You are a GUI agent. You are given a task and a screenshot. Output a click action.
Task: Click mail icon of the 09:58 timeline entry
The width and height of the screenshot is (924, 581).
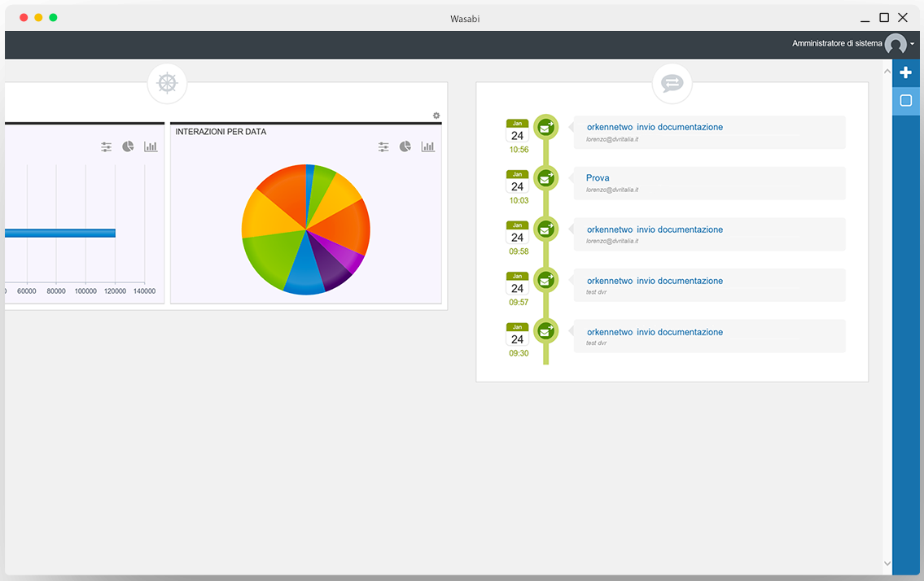(x=546, y=229)
